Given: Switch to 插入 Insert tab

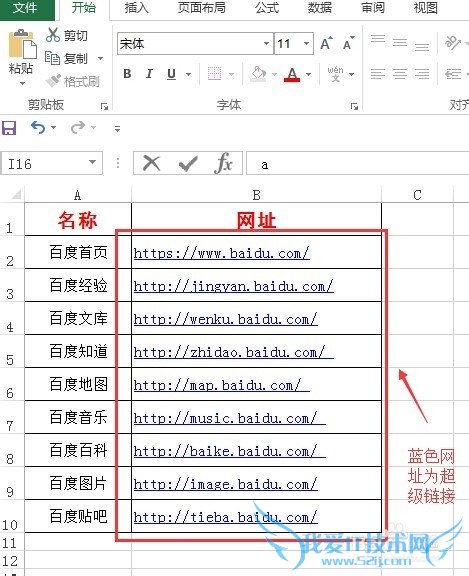Looking at the screenshot, I should pyautogui.click(x=136, y=8).
